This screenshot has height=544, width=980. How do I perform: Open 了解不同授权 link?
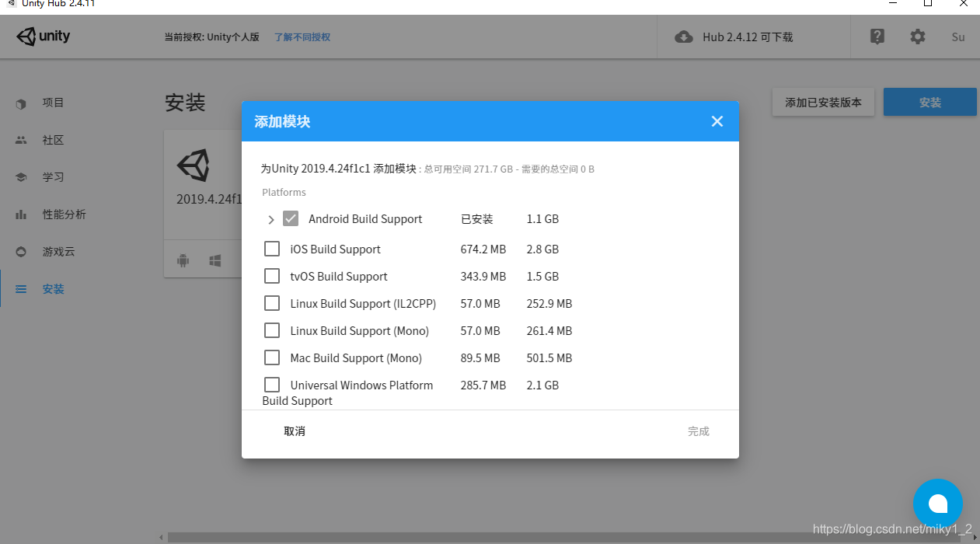(x=302, y=37)
